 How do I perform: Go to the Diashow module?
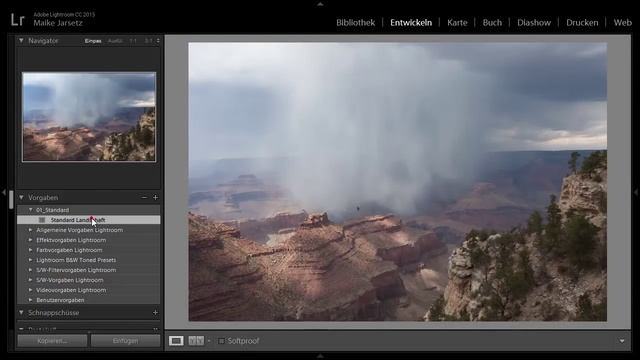(x=534, y=22)
